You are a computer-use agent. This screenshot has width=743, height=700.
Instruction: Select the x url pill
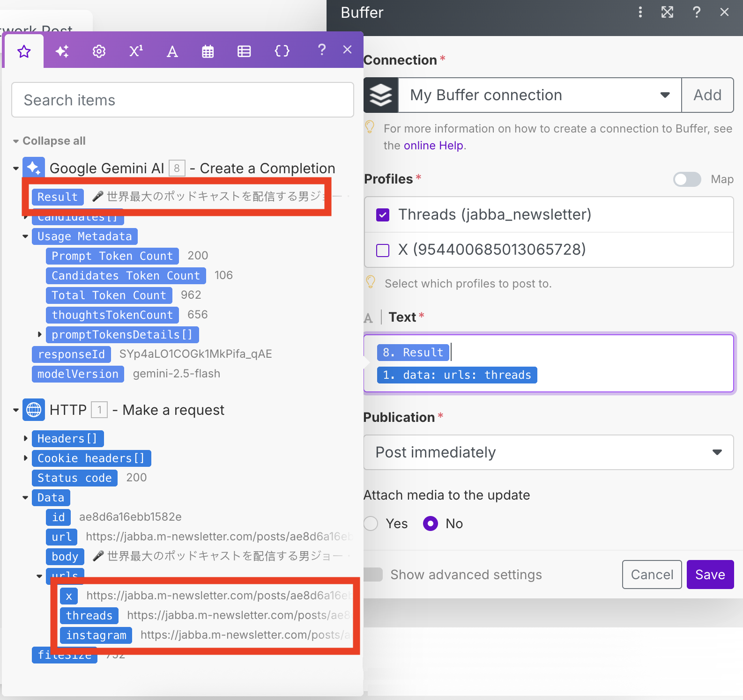[x=69, y=596]
